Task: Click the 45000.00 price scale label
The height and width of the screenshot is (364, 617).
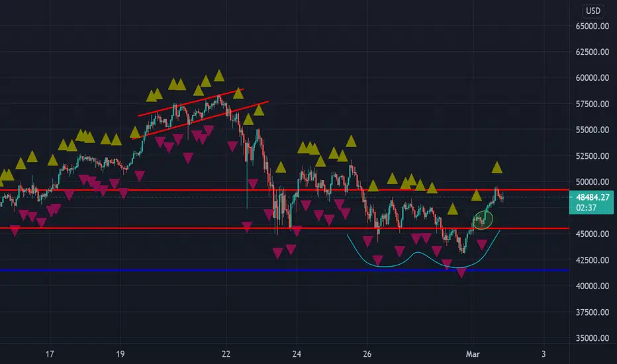Action: click(x=593, y=234)
